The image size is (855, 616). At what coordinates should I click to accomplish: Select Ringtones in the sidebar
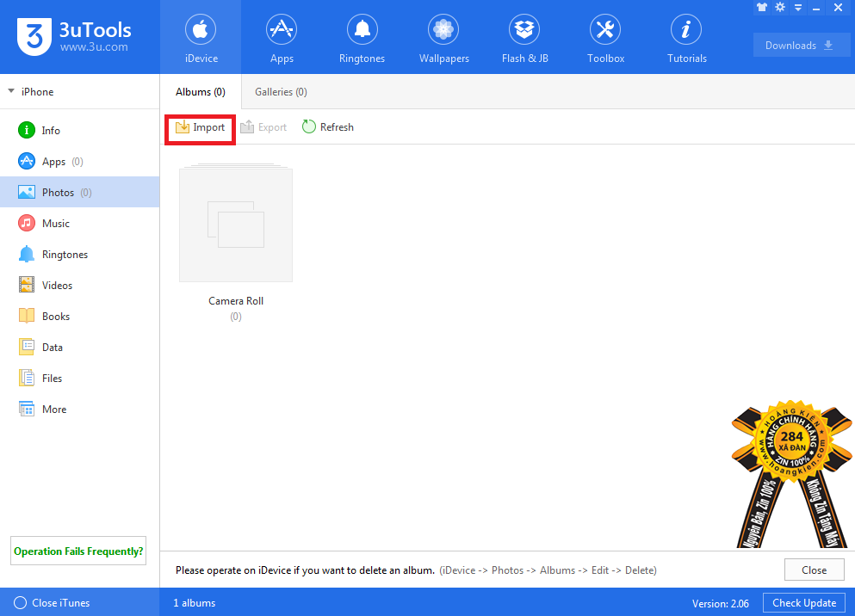coord(79,255)
